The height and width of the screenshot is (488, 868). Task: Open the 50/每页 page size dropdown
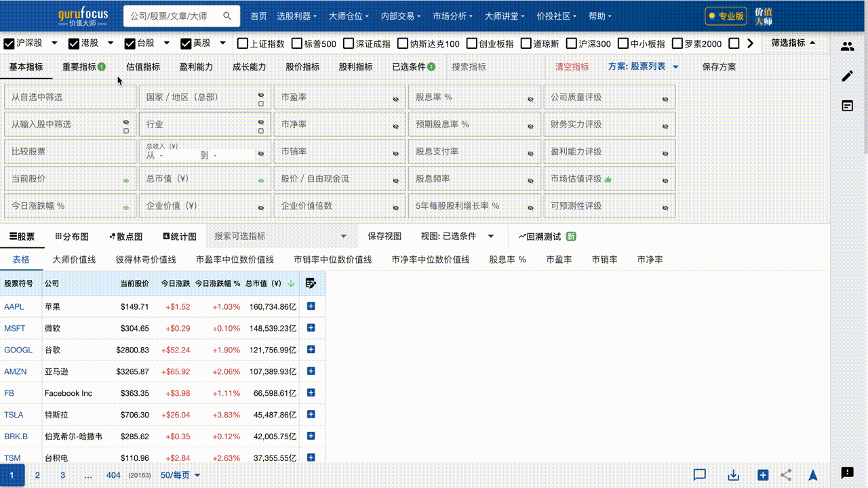coord(181,475)
